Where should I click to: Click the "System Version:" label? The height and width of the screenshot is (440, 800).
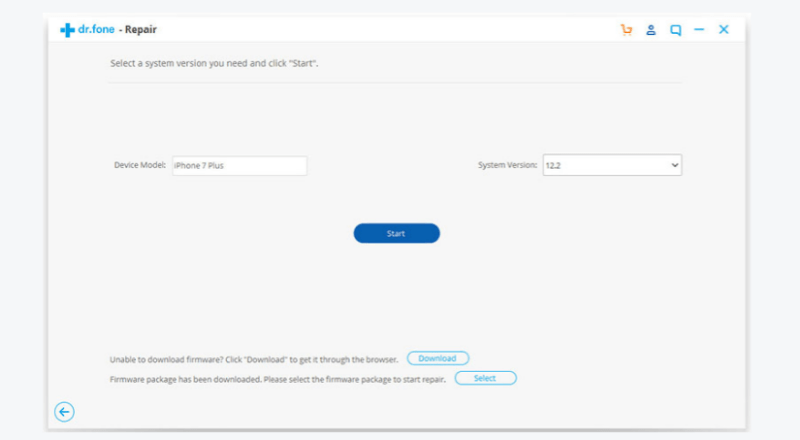pos(507,165)
